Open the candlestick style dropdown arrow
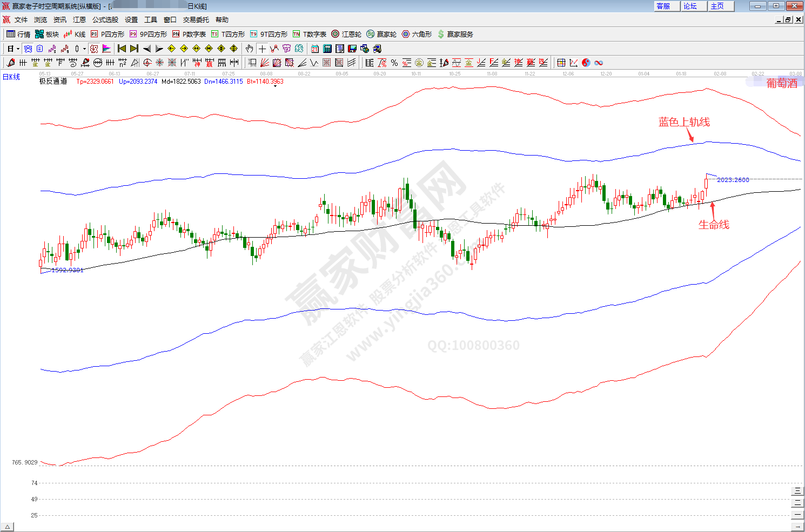This screenshot has width=805, height=532. [x=84, y=49]
